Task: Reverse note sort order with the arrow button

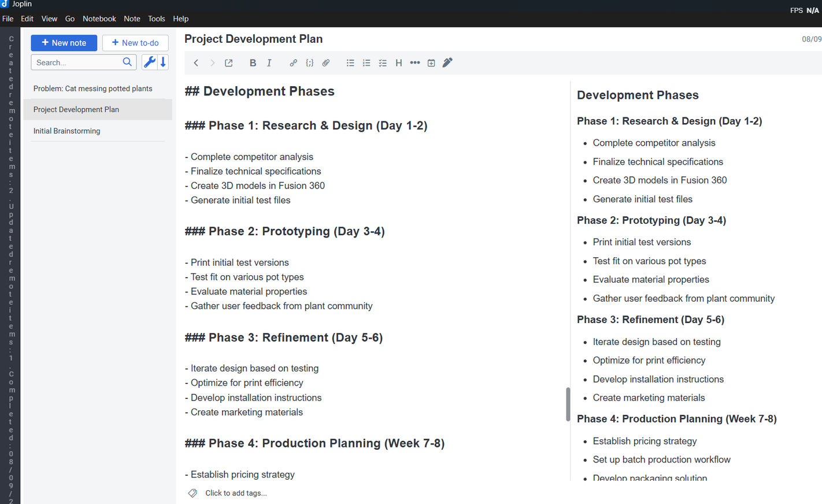Action: (164, 62)
